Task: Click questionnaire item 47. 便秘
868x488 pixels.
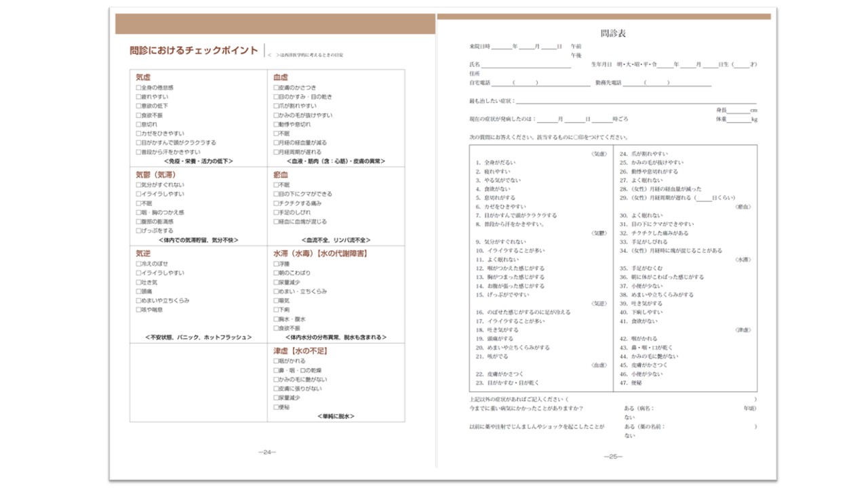Action: tap(631, 383)
